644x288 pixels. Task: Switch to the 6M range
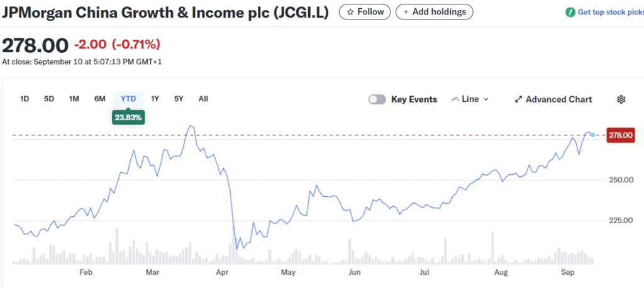pyautogui.click(x=100, y=99)
